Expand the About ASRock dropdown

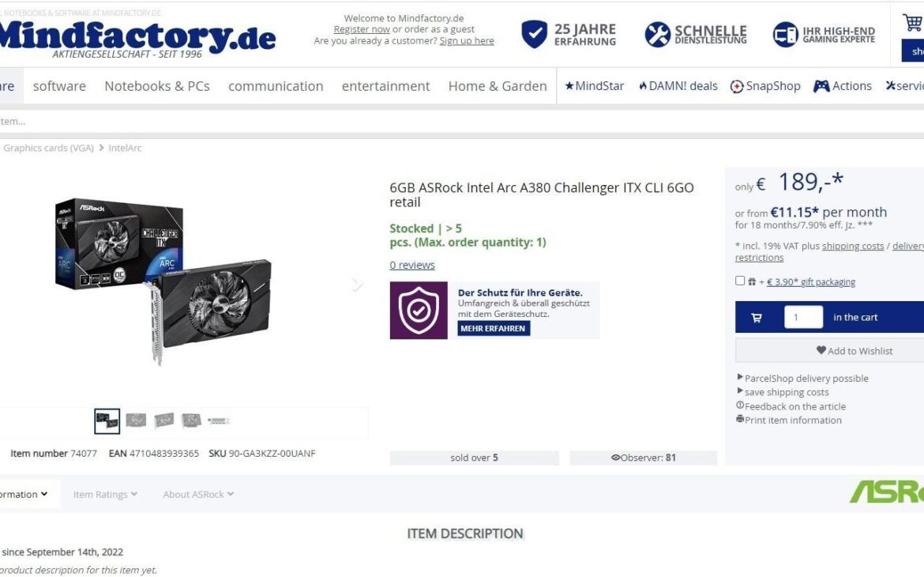pos(198,495)
